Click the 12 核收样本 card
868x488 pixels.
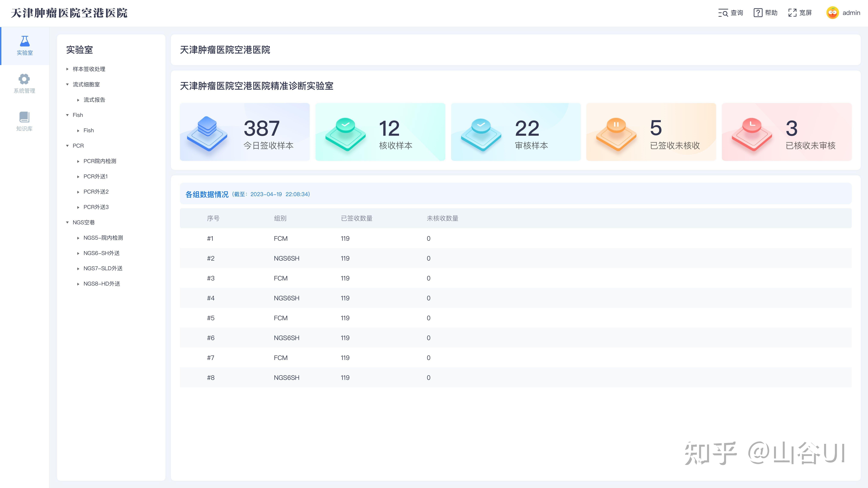(380, 132)
